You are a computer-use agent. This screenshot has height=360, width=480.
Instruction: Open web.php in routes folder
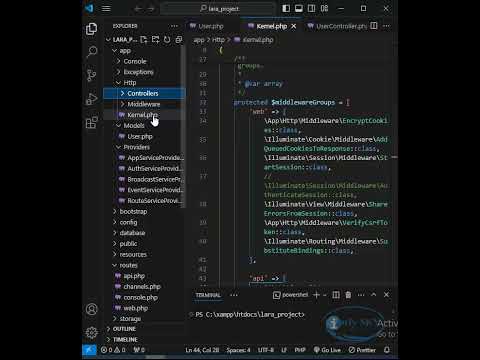point(135,308)
